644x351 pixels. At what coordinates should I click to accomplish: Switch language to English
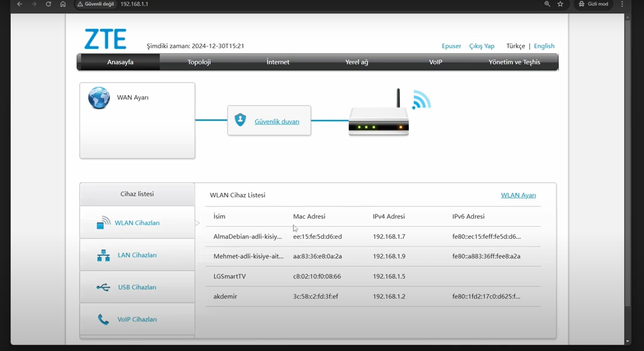(544, 46)
